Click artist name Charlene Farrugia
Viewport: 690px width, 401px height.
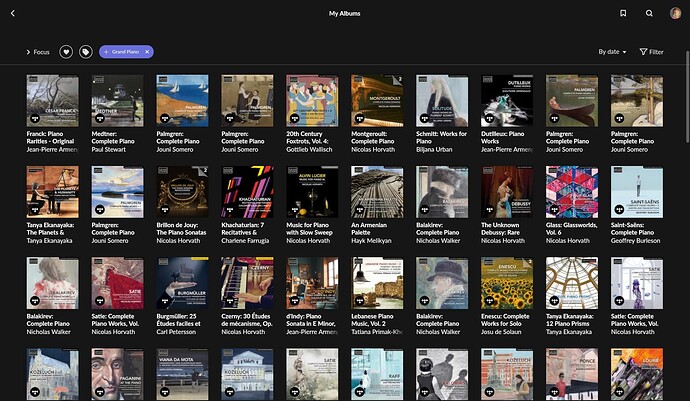tap(245, 241)
